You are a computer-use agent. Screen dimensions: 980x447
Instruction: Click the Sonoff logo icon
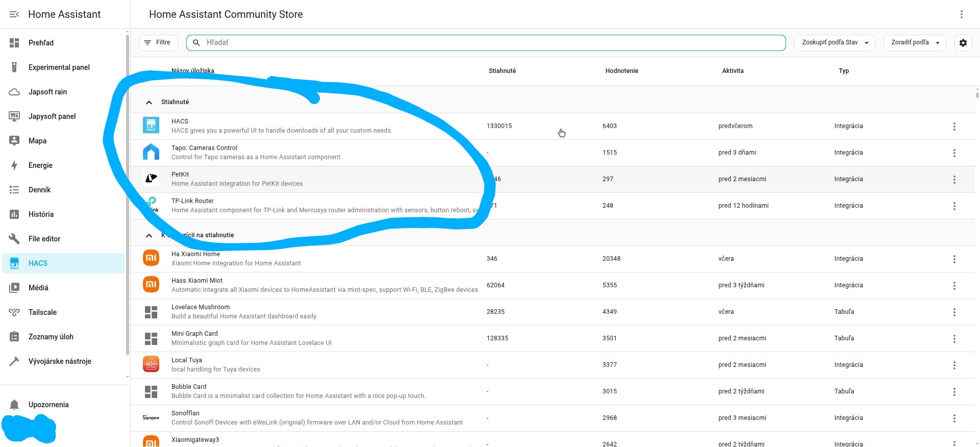[x=151, y=418]
